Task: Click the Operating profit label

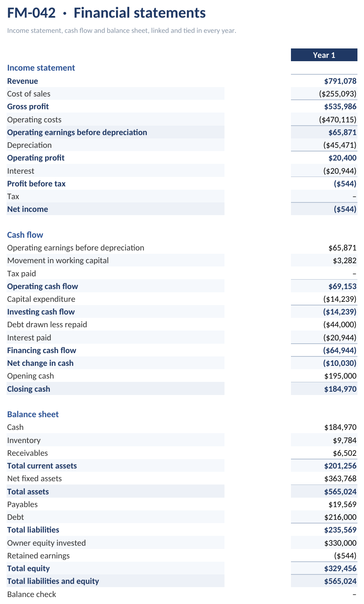Action: 36,158
